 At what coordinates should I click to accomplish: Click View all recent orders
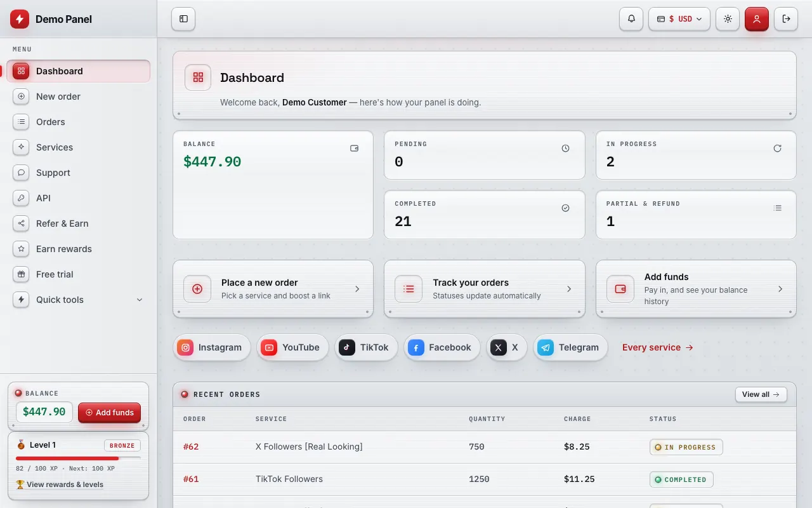click(761, 394)
